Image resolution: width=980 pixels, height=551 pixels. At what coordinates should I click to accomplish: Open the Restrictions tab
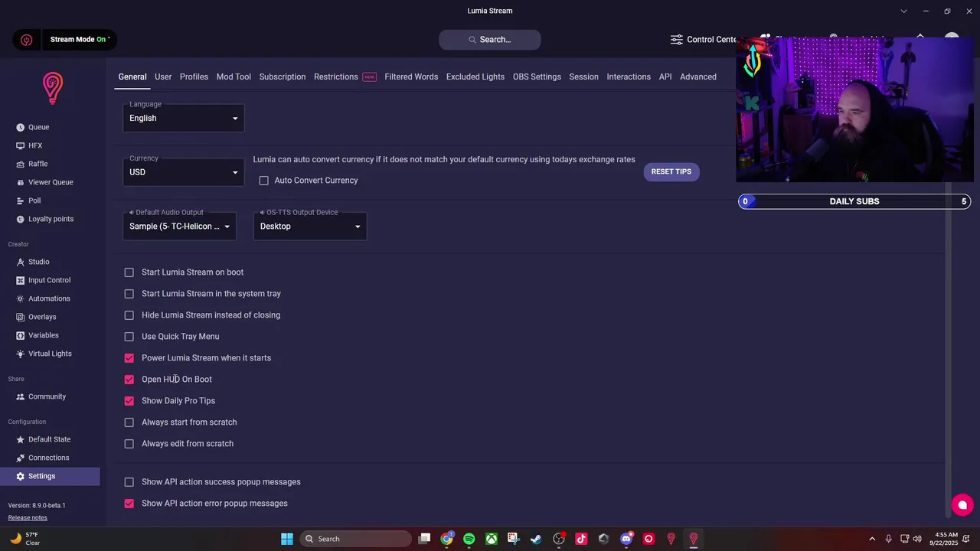[336, 77]
